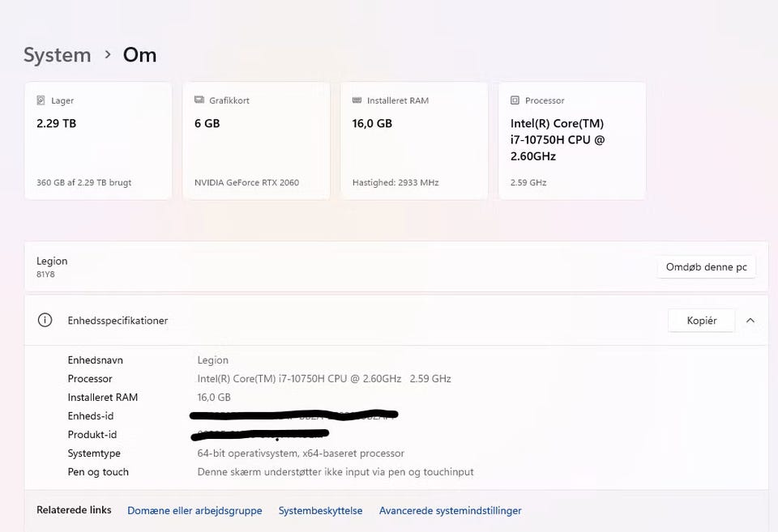Click the Kopiér button

tap(701, 321)
